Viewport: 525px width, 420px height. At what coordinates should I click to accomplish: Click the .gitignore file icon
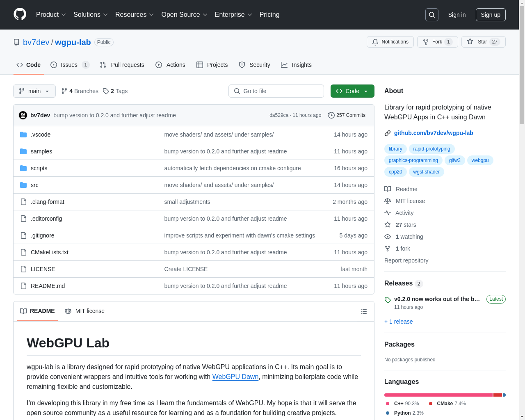23,235
